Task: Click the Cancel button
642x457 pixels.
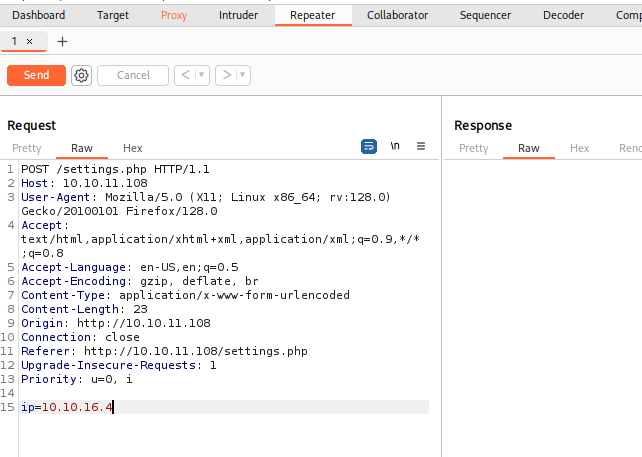Action: coord(133,75)
